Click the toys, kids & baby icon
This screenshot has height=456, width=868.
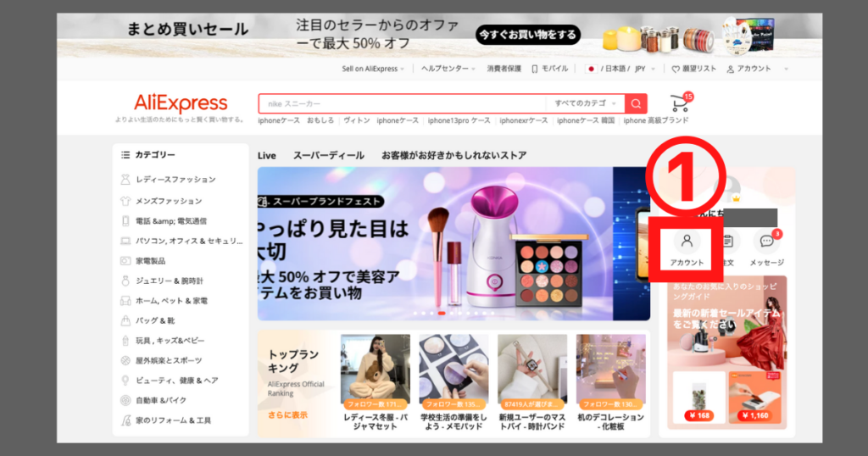(125, 341)
